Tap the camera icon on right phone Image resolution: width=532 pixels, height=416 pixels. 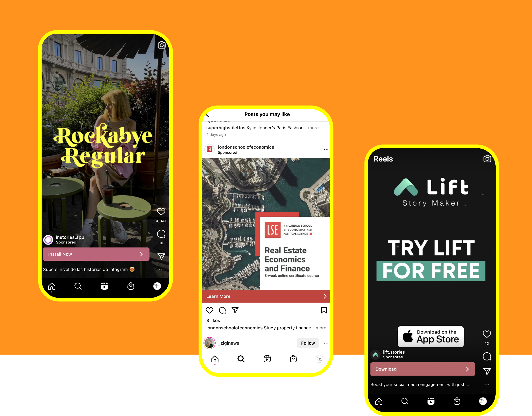[487, 159]
